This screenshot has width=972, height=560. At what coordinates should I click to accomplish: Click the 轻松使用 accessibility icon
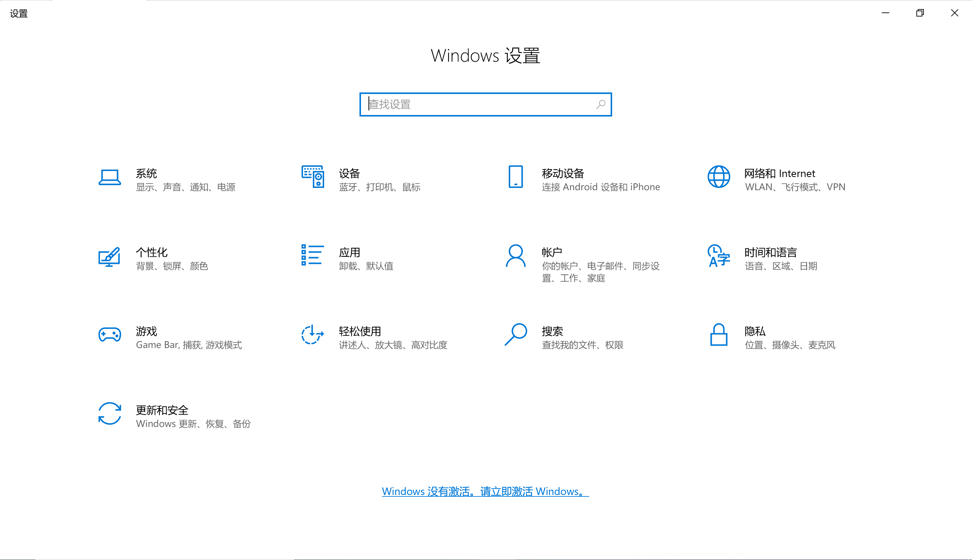coord(312,334)
